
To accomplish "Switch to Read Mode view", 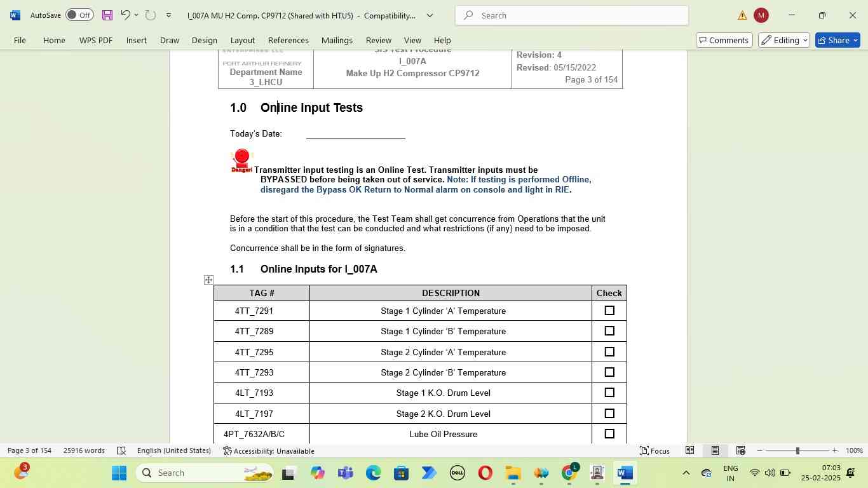I will click(x=689, y=451).
